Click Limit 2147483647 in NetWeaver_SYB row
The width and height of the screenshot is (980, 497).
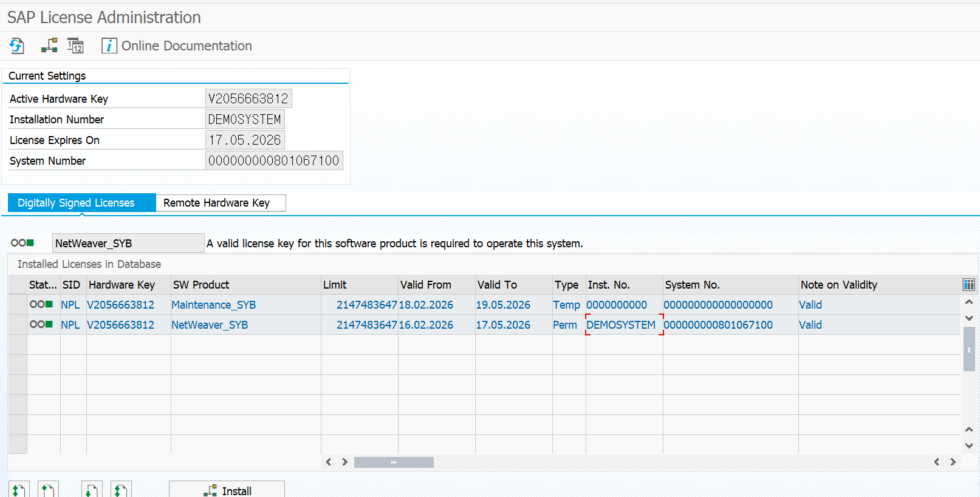click(360, 324)
